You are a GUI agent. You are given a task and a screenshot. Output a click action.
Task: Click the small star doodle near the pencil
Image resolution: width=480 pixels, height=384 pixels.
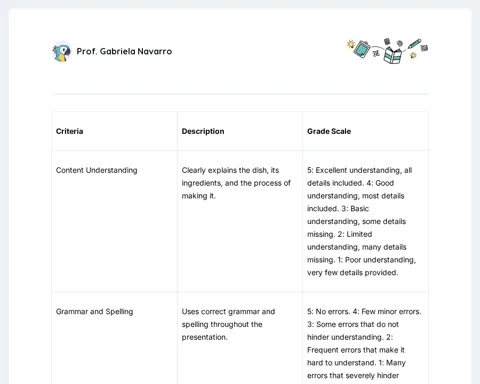click(x=413, y=55)
